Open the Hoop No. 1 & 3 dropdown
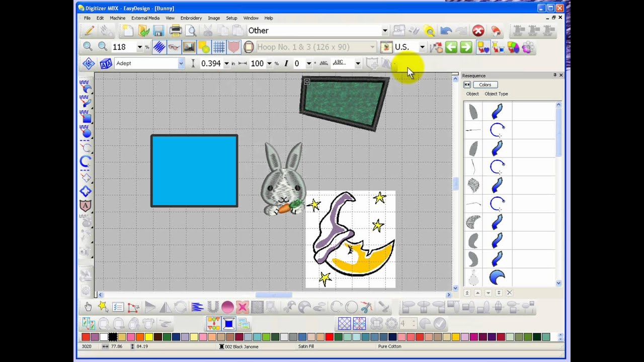The width and height of the screenshot is (644, 362). pos(373,47)
